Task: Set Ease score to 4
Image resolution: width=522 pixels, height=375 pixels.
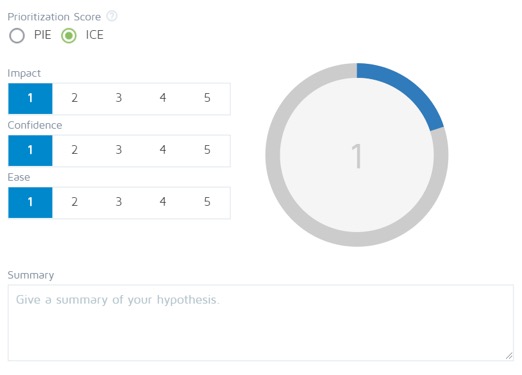Action: click(163, 203)
